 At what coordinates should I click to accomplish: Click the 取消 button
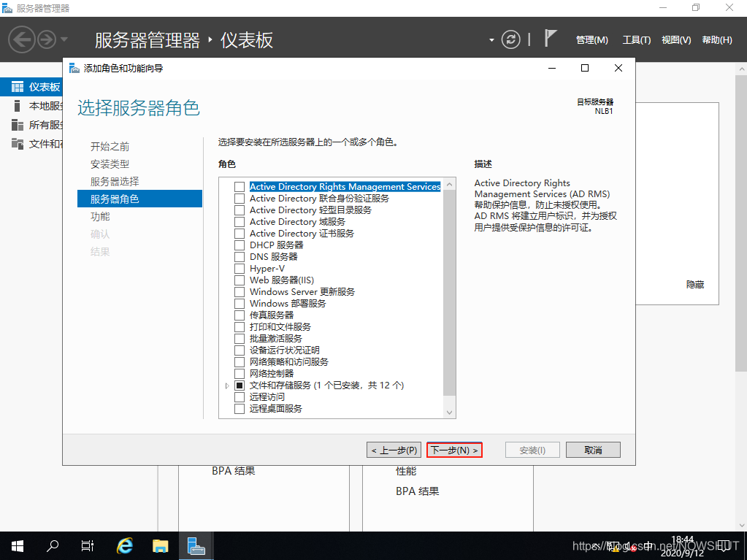tap(593, 450)
